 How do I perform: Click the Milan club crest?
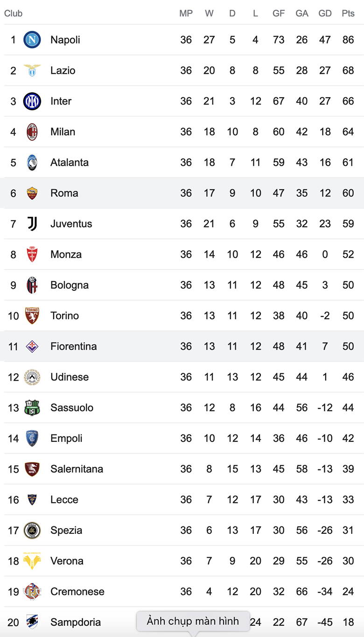(32, 132)
